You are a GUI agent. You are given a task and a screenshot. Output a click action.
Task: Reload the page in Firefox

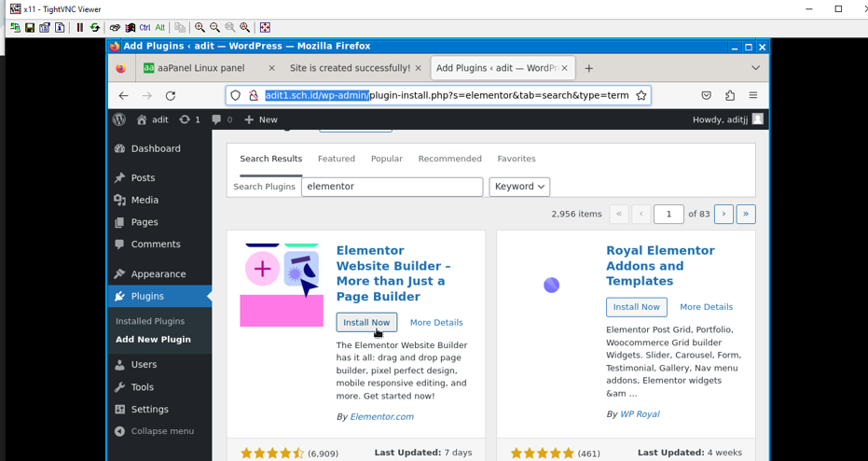click(171, 95)
